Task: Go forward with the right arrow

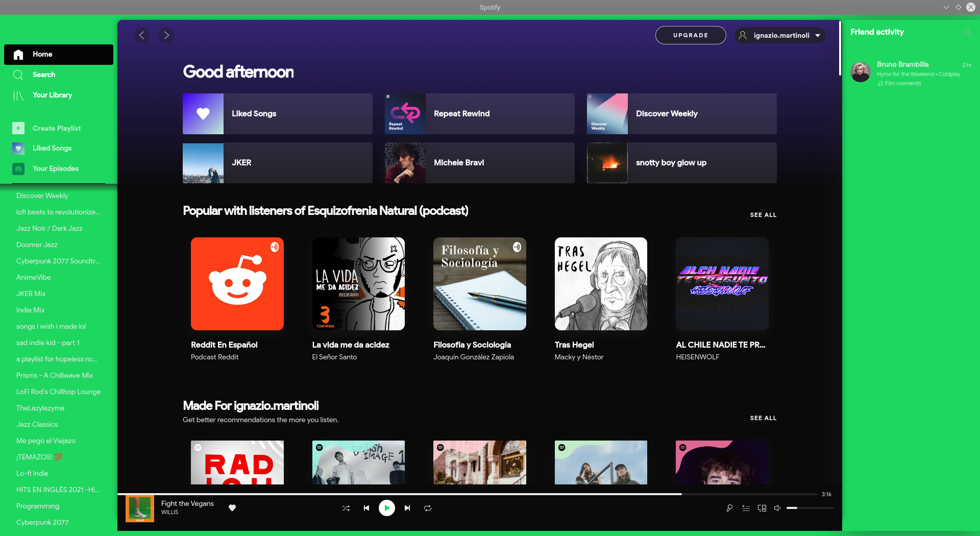Action: coord(166,35)
